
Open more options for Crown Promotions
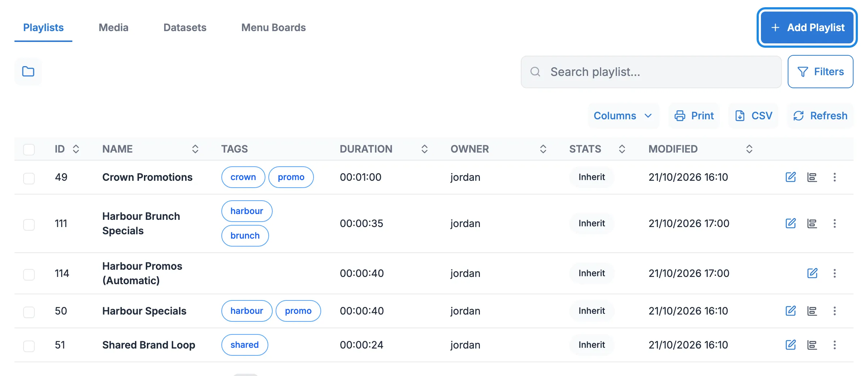835,177
